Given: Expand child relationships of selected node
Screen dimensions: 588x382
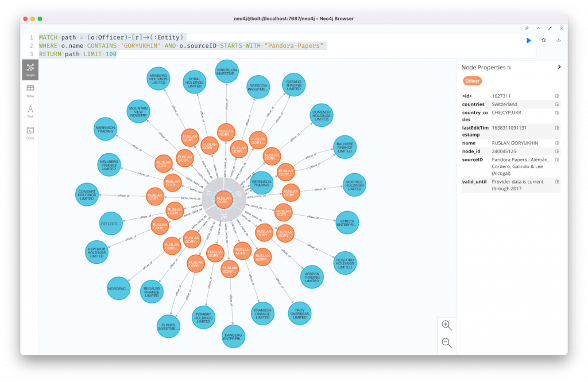Looking at the screenshot, I should (x=223, y=216).
